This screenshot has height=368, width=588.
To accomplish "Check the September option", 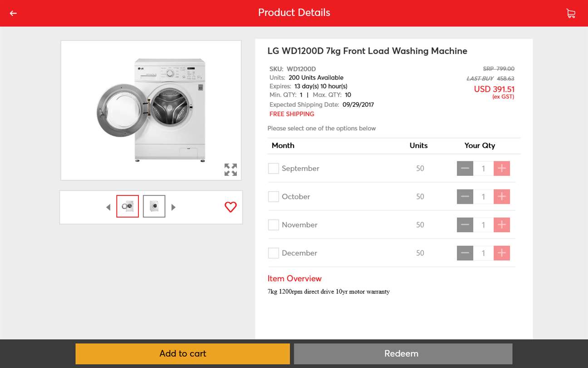I will pyautogui.click(x=273, y=169).
